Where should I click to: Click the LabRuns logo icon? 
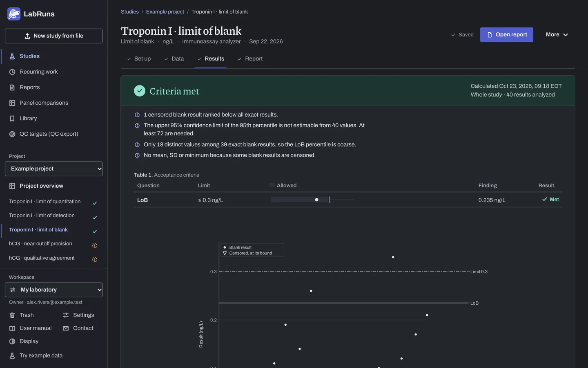[x=14, y=14]
